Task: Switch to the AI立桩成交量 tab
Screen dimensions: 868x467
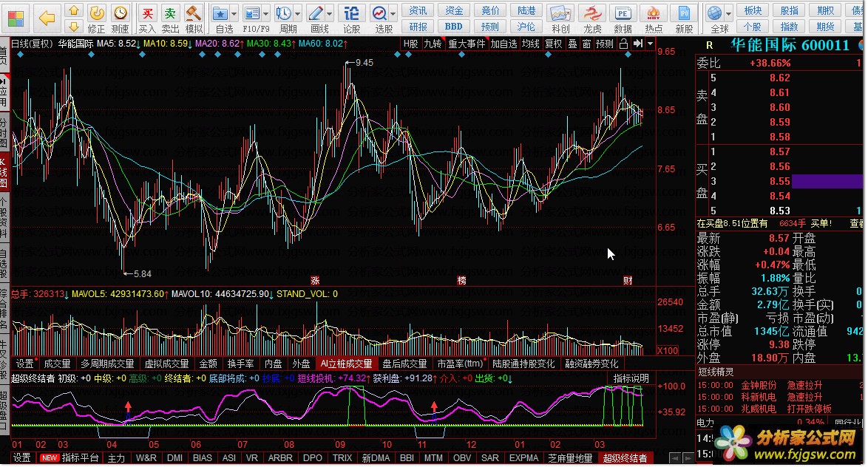Action: (346, 364)
